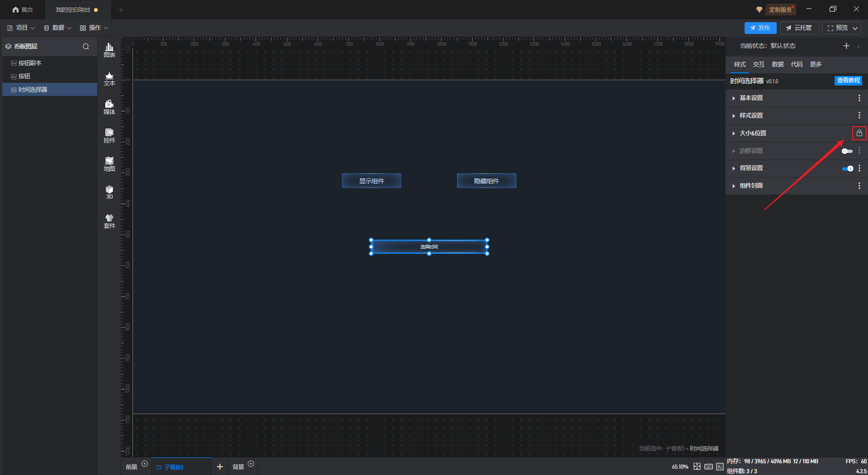
Task: Click the lock icon on 大小&位置
Action: click(x=859, y=133)
